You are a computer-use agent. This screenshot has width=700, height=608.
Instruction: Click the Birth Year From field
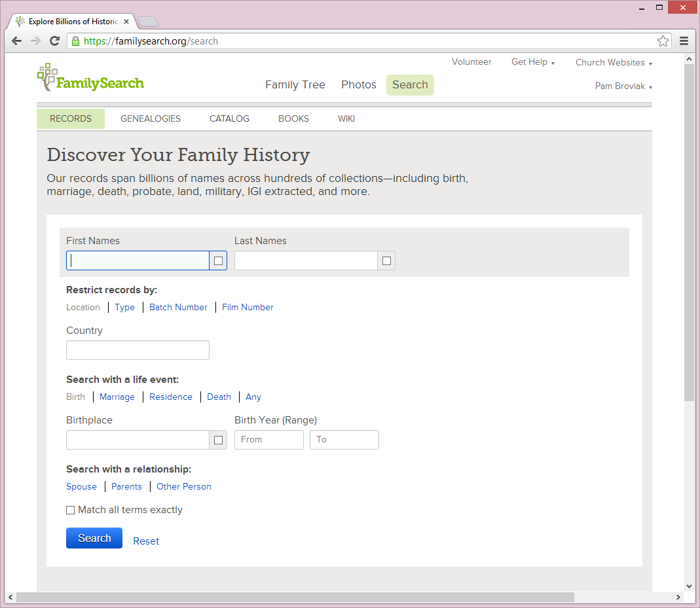click(x=269, y=440)
